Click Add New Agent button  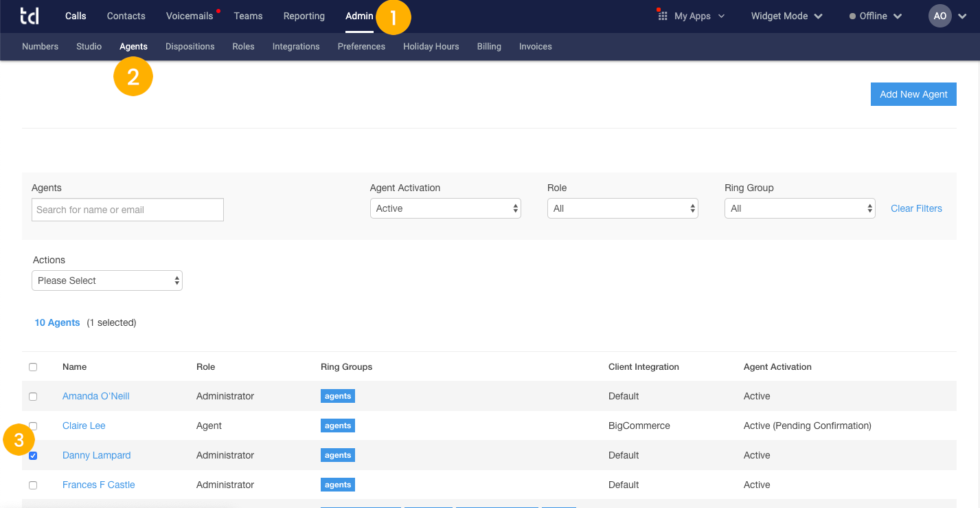(913, 94)
